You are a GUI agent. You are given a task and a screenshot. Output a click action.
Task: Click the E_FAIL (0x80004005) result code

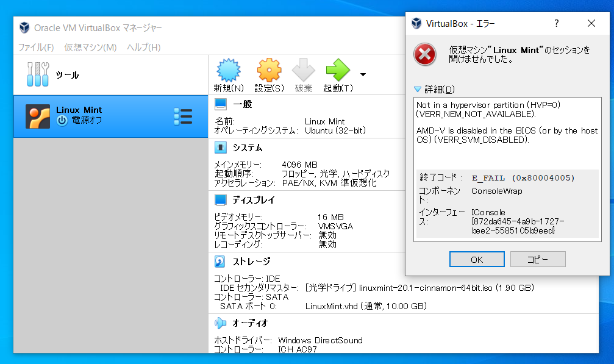point(523,178)
